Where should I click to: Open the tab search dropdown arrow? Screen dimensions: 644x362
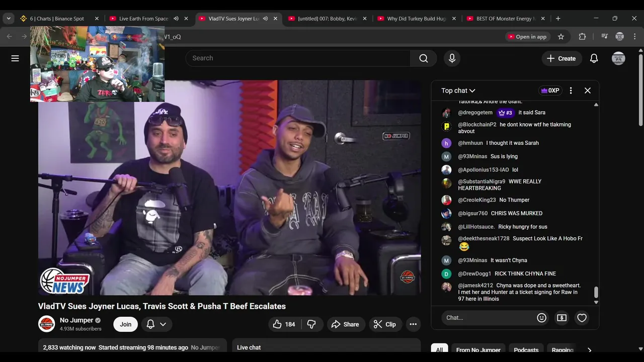9,19
